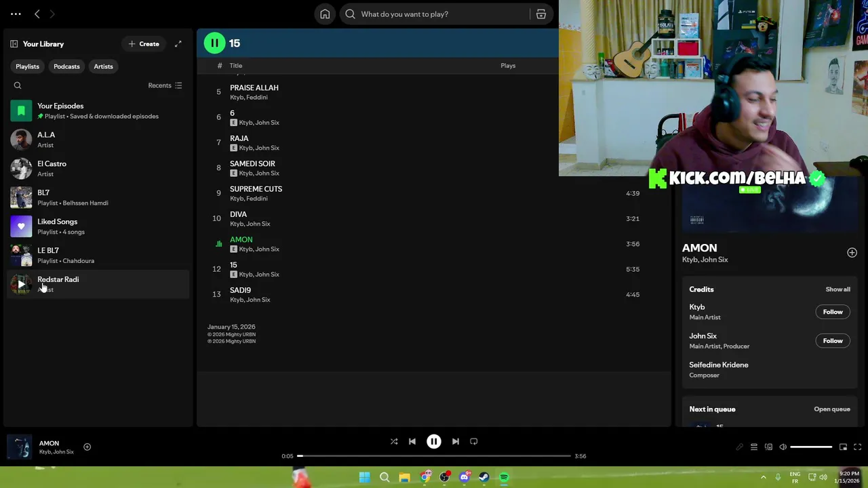This screenshot has width=868, height=488.
Task: Seek on the song progress bar
Action: pos(434,456)
